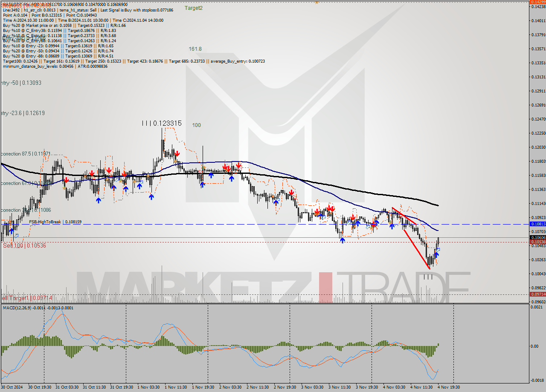
Task: Click the red 0.09714 price tag
Action: click(x=537, y=294)
